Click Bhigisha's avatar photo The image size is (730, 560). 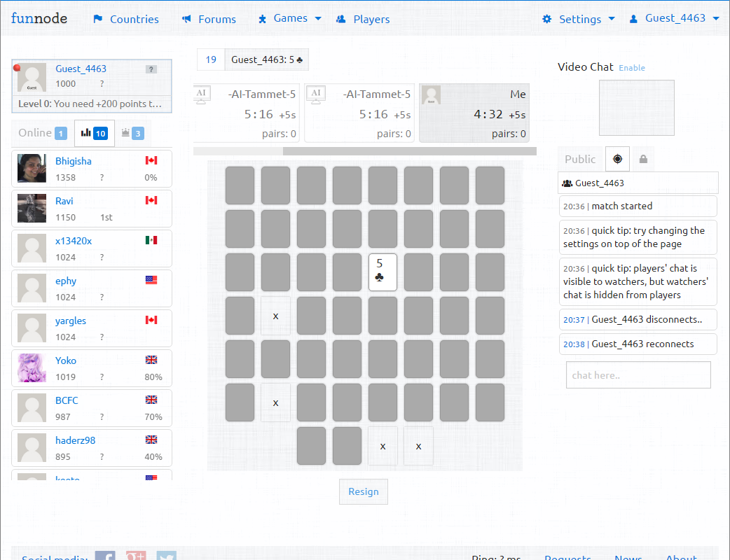[x=32, y=168]
